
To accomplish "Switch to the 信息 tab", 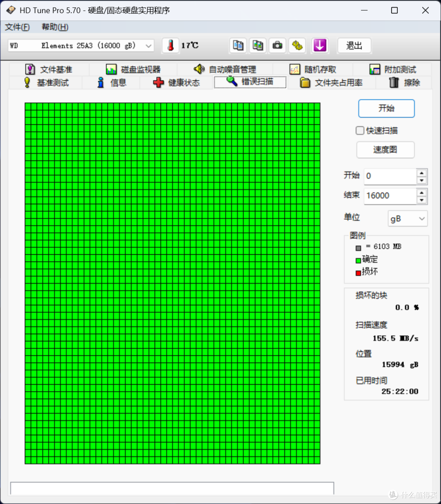I will coord(111,83).
